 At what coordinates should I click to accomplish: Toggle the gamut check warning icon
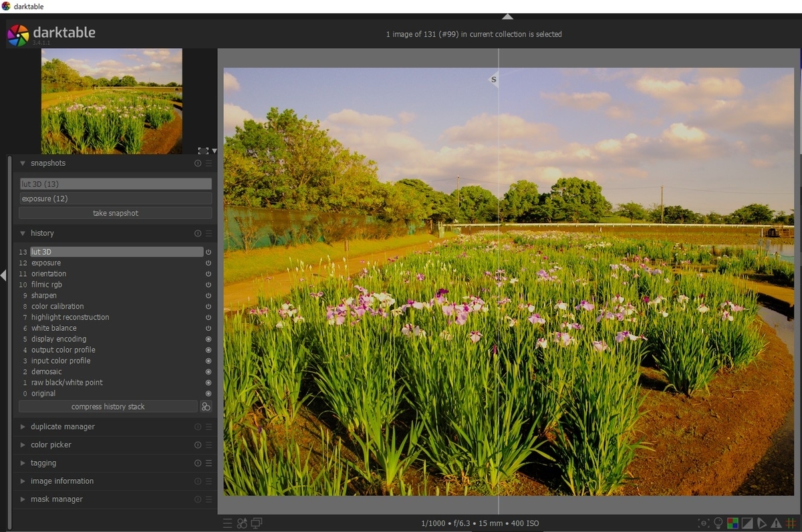point(776,523)
